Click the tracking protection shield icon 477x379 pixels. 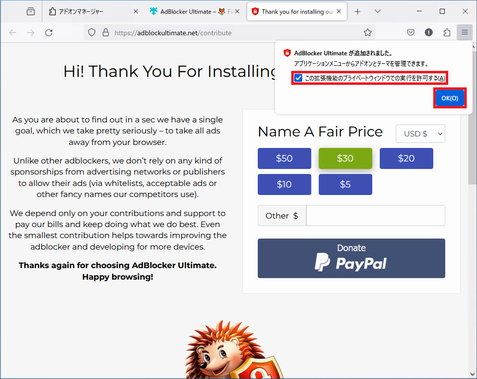pos(92,33)
